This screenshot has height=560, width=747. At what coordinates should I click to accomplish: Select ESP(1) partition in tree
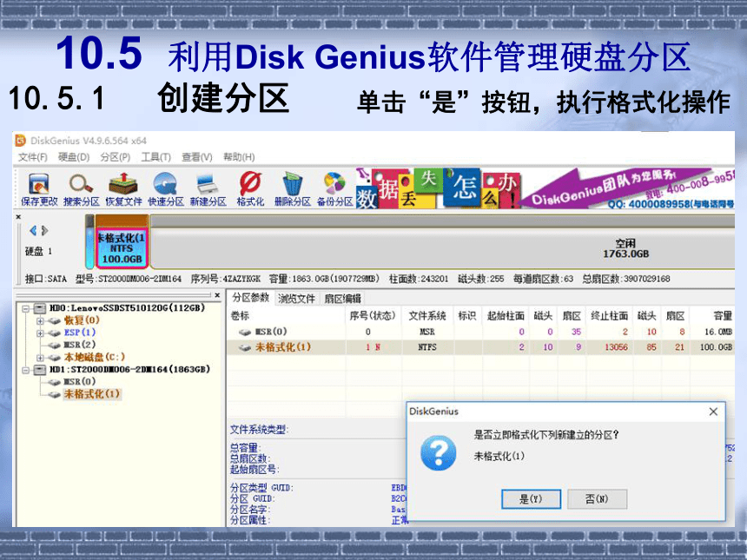coord(80,333)
